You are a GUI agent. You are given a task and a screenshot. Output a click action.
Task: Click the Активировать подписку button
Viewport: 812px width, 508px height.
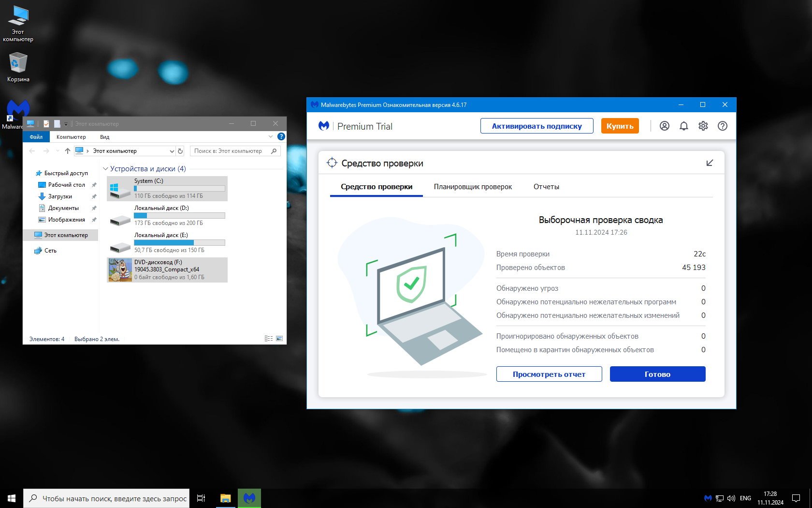537,126
